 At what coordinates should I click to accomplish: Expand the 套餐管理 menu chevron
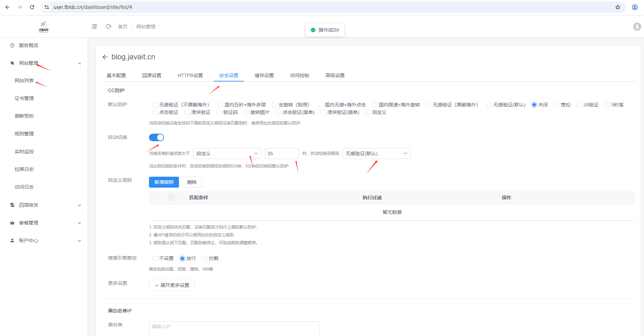(x=79, y=223)
